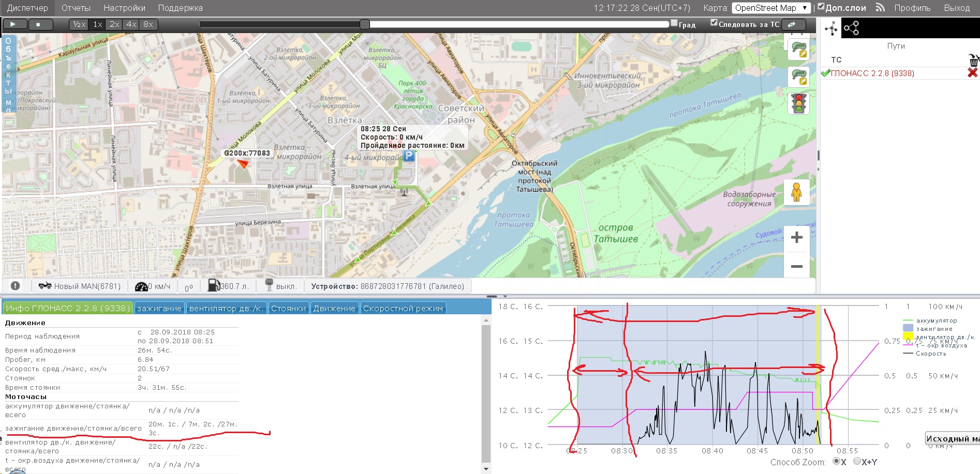Image resolution: width=980 pixels, height=474 pixels.
Task: Set playback speed to 4x
Action: click(x=131, y=24)
